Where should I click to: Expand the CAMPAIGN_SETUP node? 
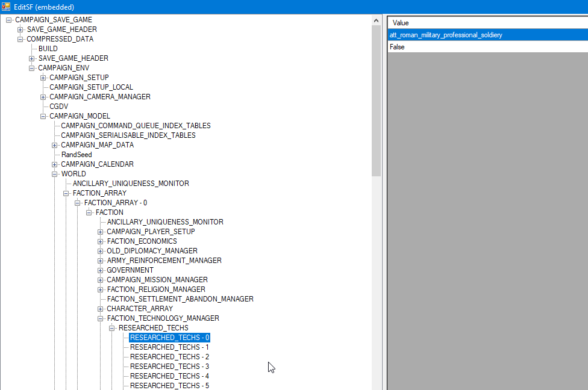43,78
